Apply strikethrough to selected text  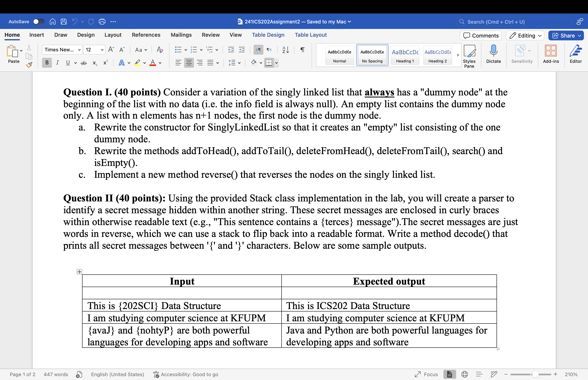84,63
